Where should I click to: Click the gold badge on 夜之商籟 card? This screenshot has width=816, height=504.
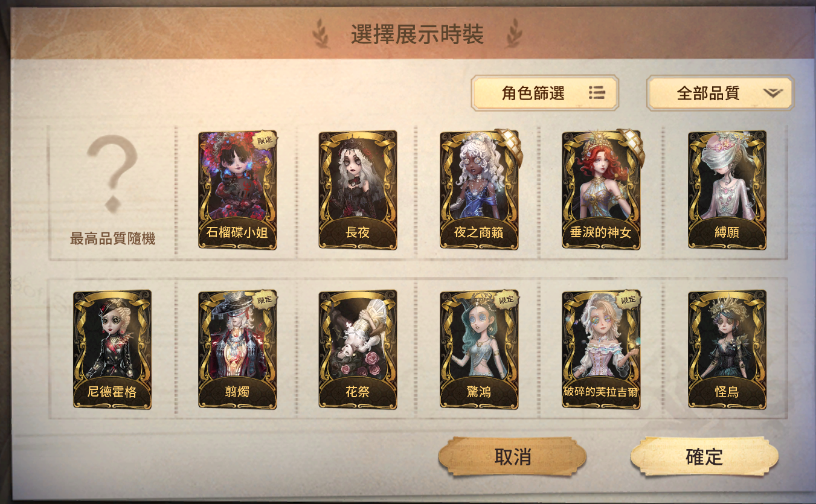tap(509, 144)
